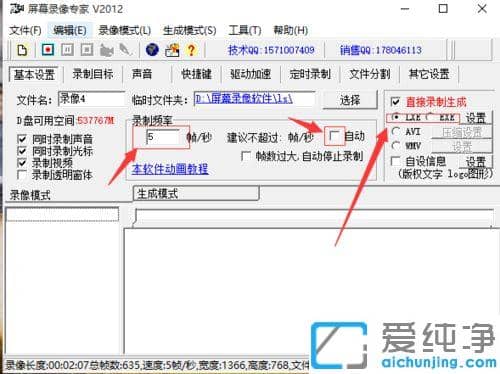The height and width of the screenshot is (374, 500).
Task: Open the 工具(T) menu
Action: click(x=245, y=30)
